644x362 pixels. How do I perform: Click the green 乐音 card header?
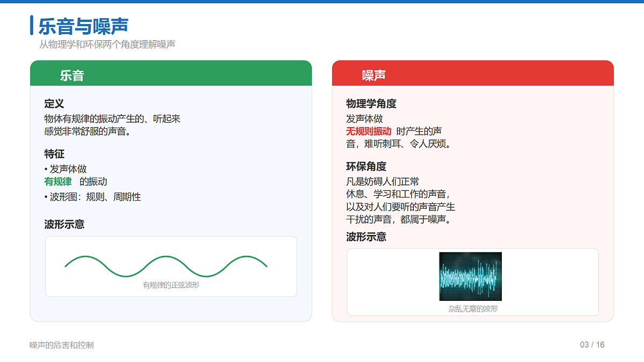pyautogui.click(x=171, y=73)
